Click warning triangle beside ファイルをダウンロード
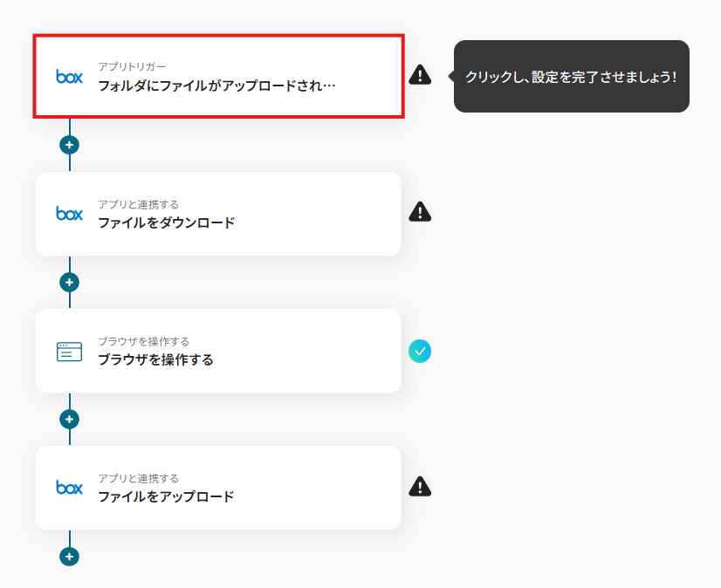721x588 pixels. [420, 212]
